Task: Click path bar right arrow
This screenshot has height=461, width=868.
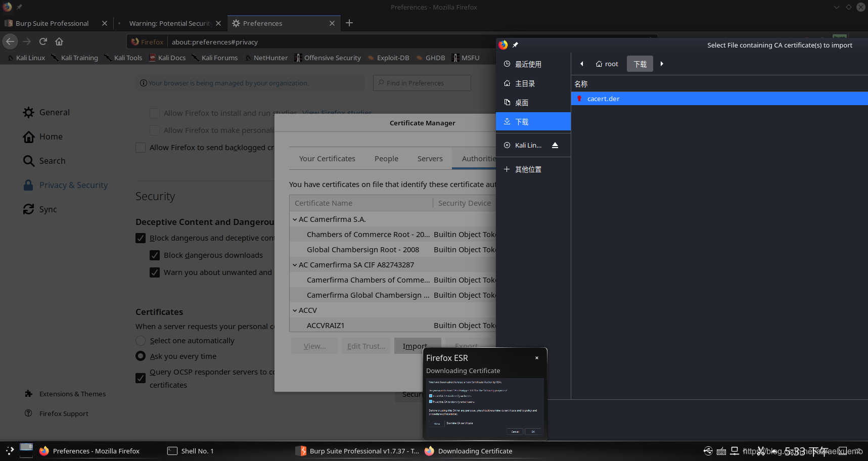Action: point(662,64)
